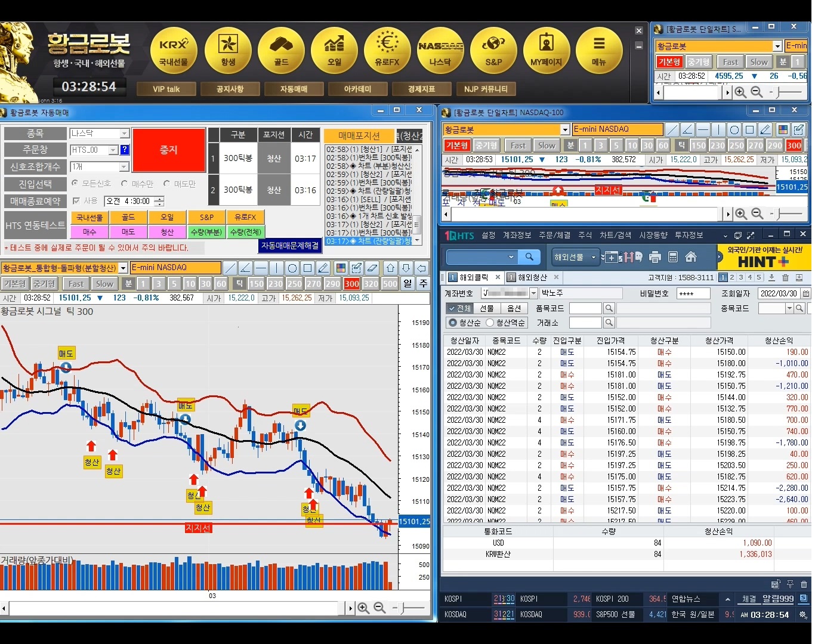
Task: Click down arrow icon in main chart toolbar
Action: point(406,268)
